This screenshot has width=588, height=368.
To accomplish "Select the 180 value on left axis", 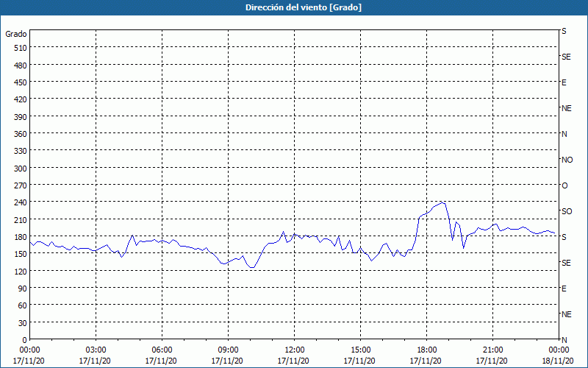I will click(x=21, y=237).
